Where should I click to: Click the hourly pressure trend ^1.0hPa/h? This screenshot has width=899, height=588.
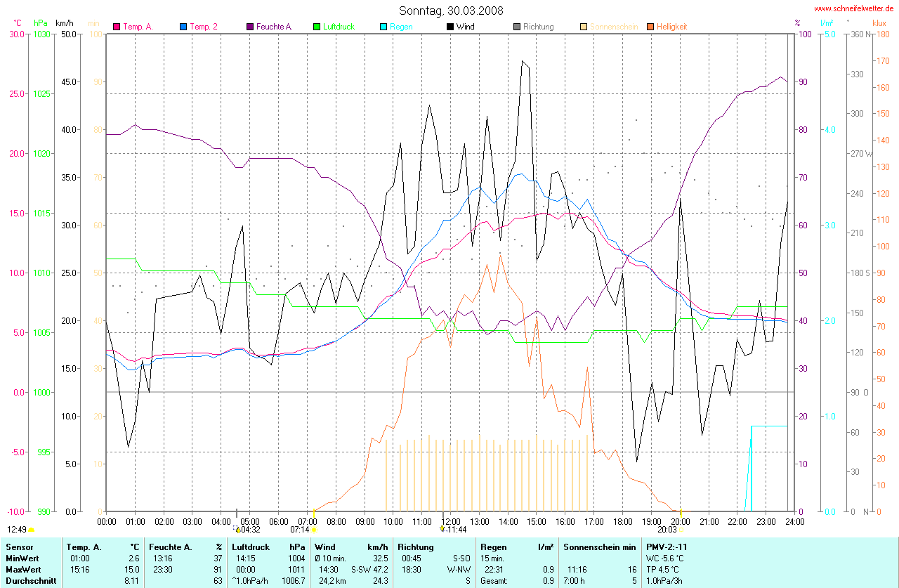click(250, 581)
